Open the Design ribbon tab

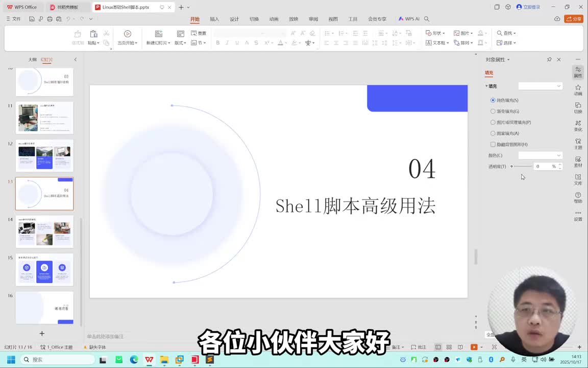[x=234, y=19]
